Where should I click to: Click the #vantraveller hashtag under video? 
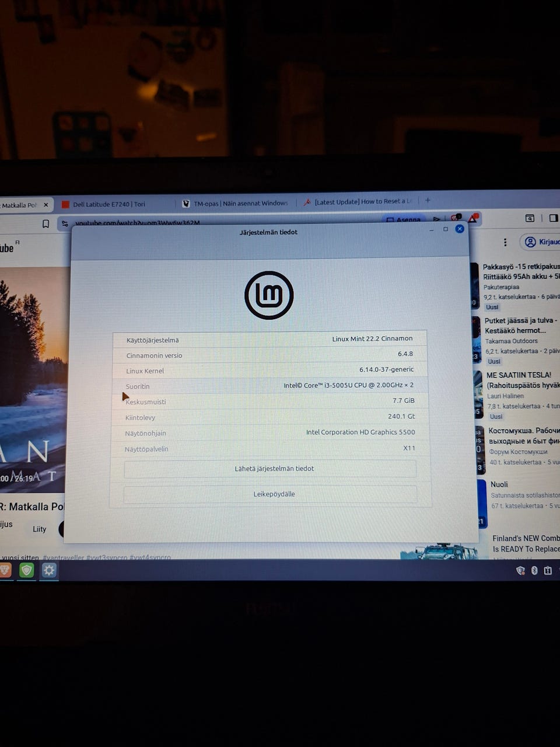click(x=63, y=557)
